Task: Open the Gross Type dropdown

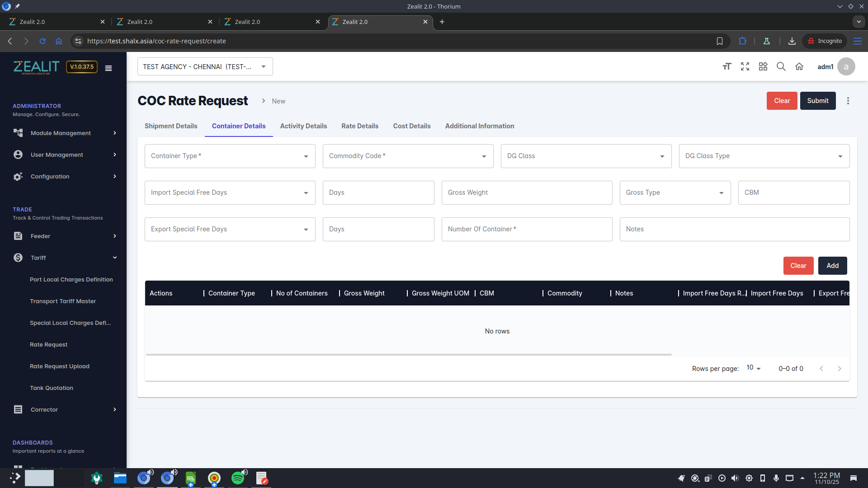Action: pos(675,193)
